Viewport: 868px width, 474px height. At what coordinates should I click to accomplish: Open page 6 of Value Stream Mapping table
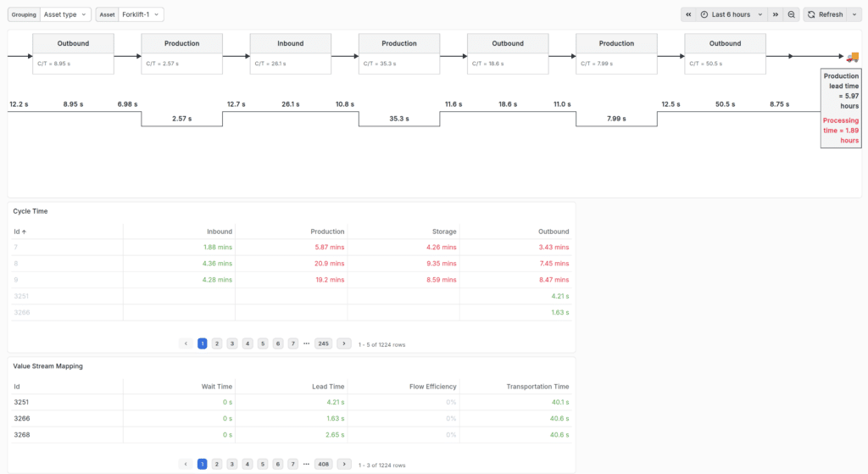tap(278, 464)
